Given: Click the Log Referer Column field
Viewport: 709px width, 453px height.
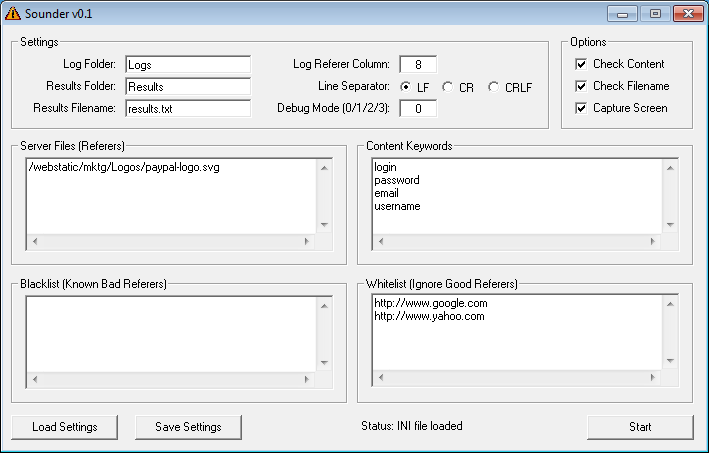Looking at the screenshot, I should click(417, 65).
